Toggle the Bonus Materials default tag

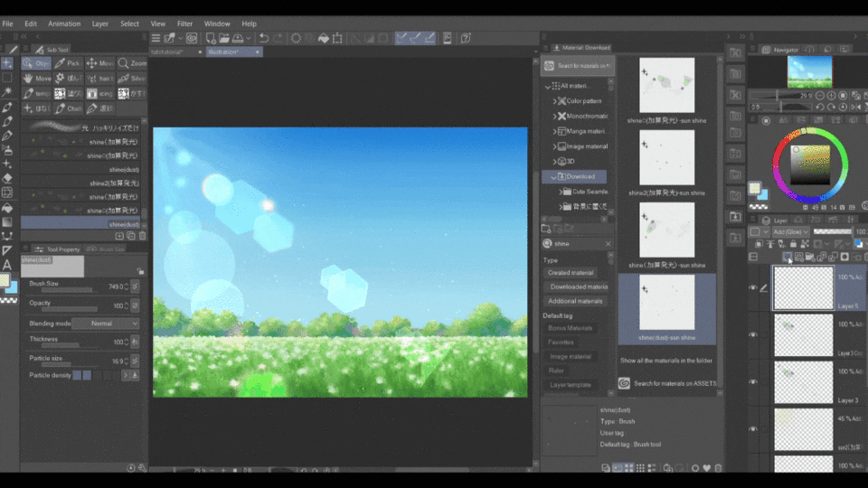(570, 328)
